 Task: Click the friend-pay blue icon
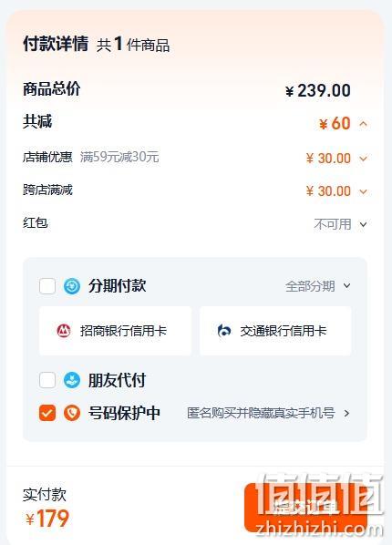tap(72, 380)
